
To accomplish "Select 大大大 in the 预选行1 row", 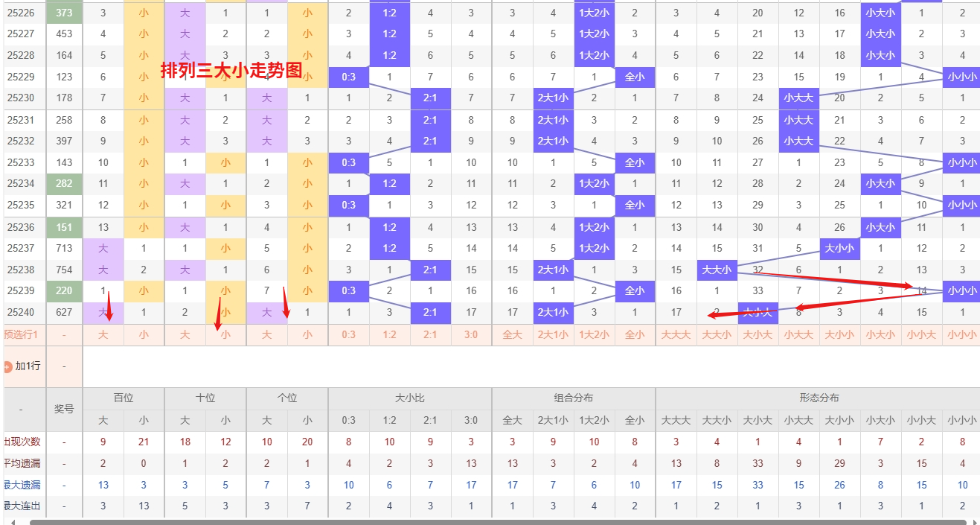I will point(676,335).
